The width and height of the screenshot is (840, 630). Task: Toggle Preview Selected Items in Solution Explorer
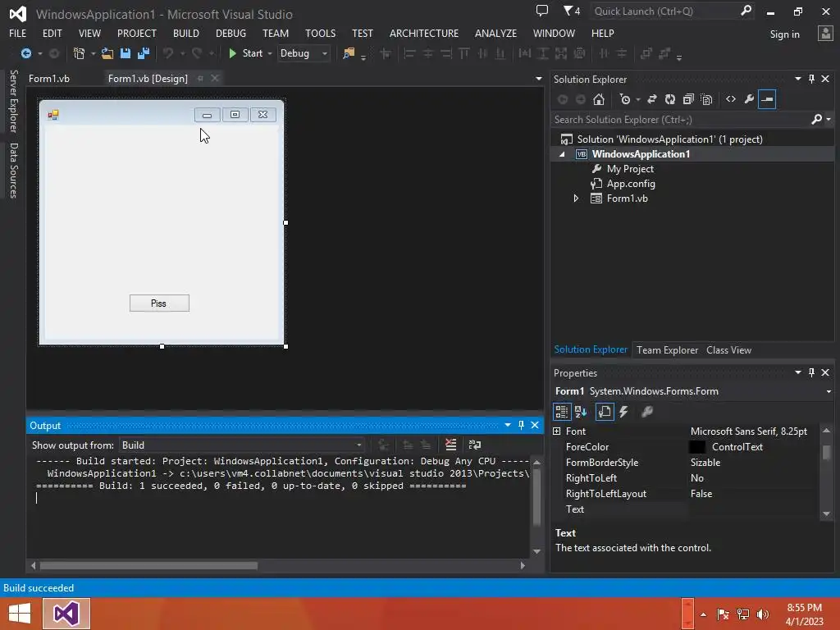click(767, 99)
